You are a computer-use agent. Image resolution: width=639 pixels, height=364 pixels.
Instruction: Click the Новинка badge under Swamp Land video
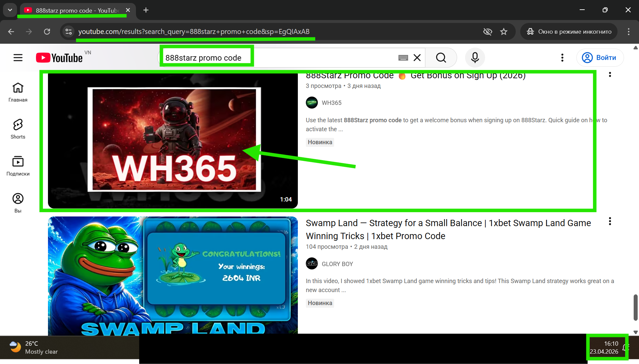pyautogui.click(x=320, y=303)
